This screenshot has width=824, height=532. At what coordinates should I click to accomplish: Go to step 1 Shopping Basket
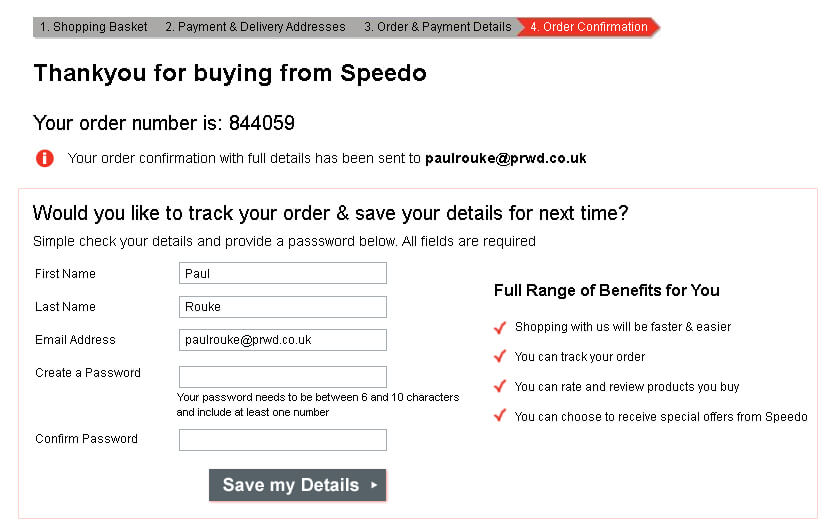[94, 27]
